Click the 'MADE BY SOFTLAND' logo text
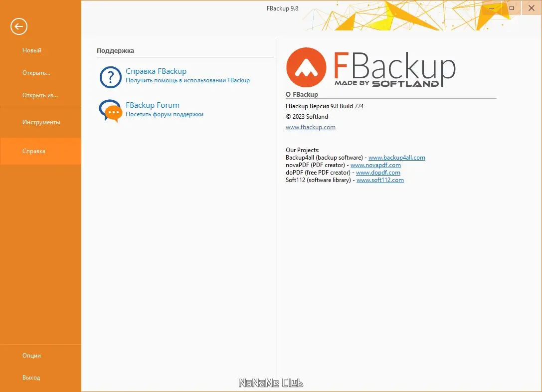Image resolution: width=542 pixels, height=392 pixels. tap(387, 83)
